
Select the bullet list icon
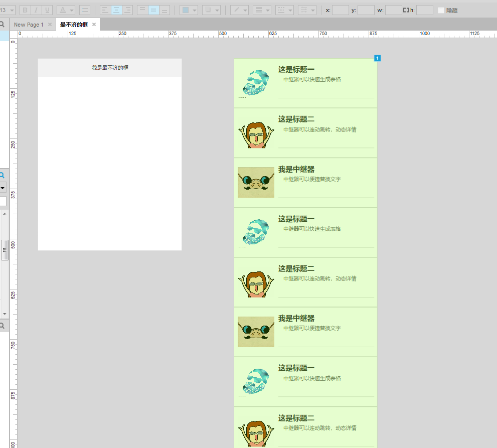coord(84,9)
